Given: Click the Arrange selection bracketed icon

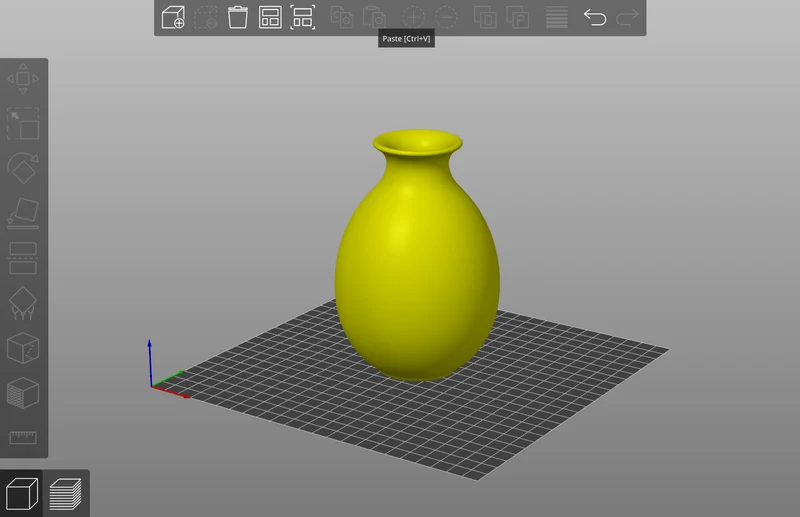Looking at the screenshot, I should pos(303,17).
